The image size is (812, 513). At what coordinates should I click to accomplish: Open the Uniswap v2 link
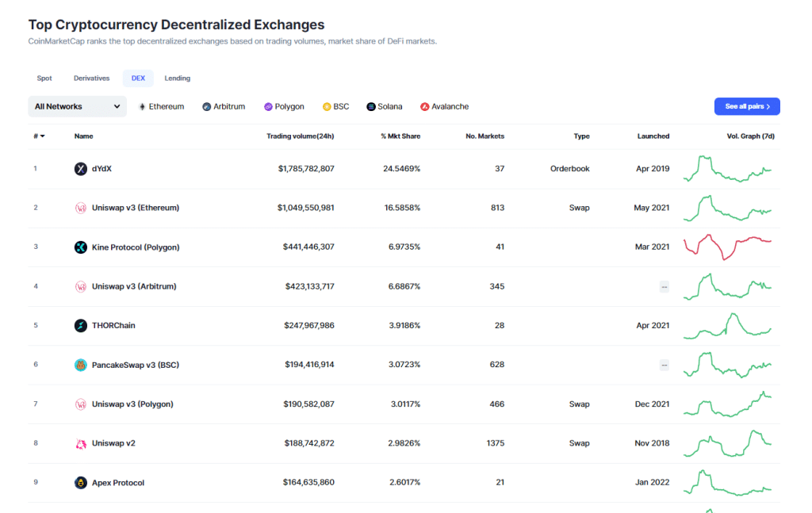(x=113, y=443)
